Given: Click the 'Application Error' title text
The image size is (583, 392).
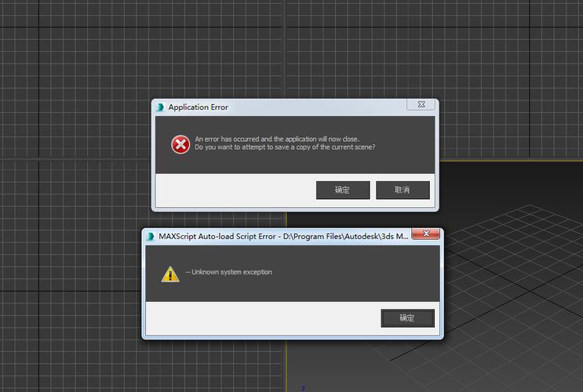Looking at the screenshot, I should click(x=199, y=107).
